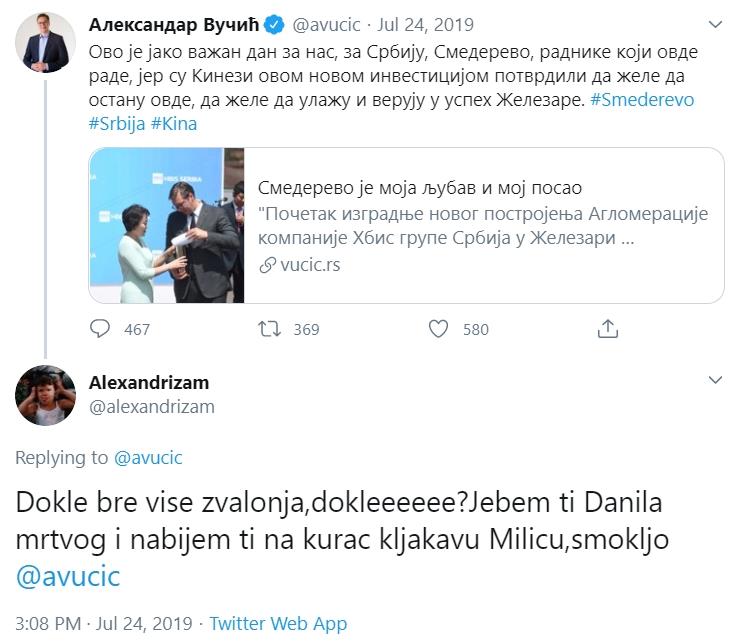Click the reply speech bubble icon
Viewport: 739px width, 644px height.
[x=100, y=329]
